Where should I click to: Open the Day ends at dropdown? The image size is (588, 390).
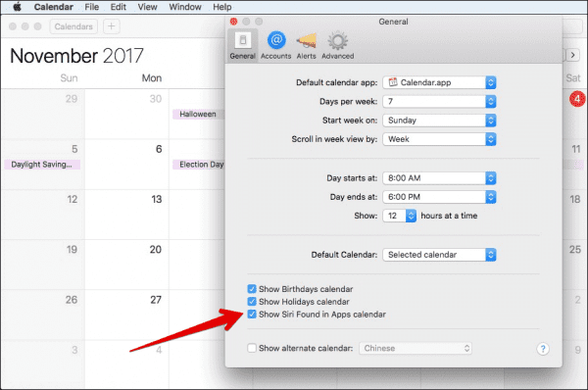(439, 197)
